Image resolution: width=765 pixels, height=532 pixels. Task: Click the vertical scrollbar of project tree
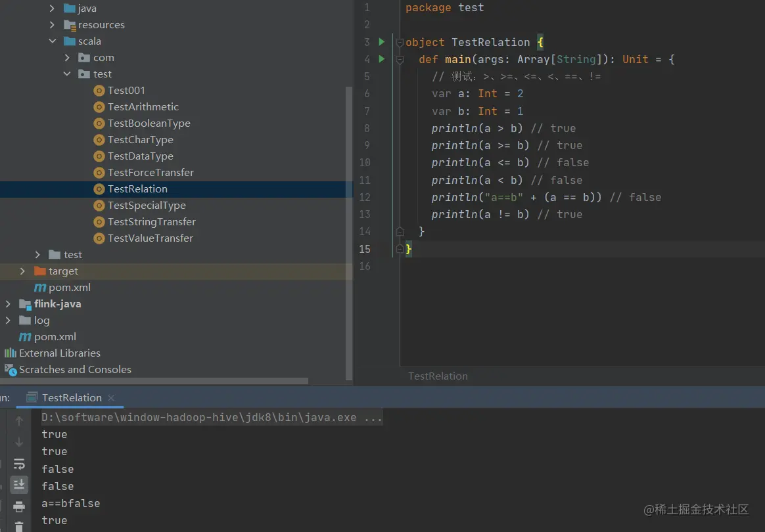coord(348,233)
